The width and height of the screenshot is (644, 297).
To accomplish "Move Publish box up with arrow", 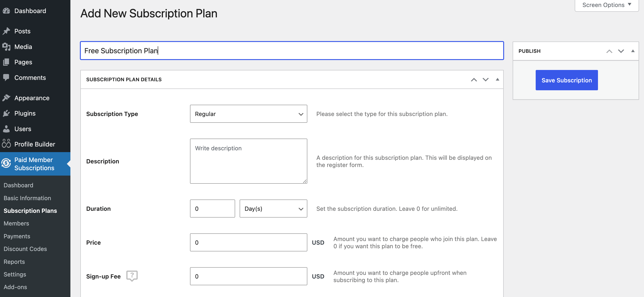I will pyautogui.click(x=609, y=51).
